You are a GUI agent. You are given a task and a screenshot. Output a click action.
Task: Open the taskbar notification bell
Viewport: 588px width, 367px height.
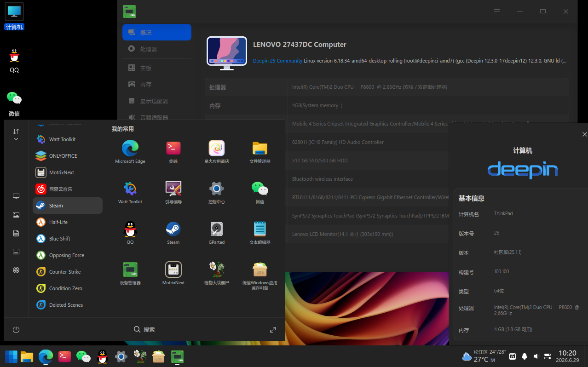pos(524,356)
